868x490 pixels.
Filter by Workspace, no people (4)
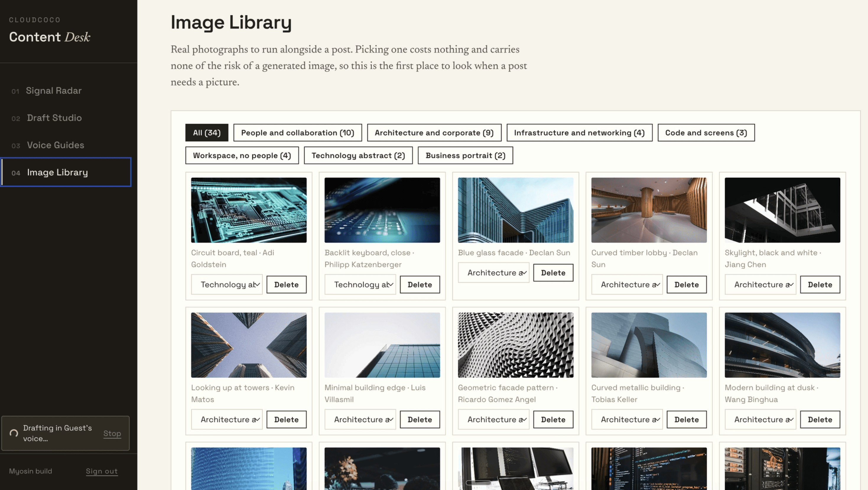pyautogui.click(x=242, y=156)
